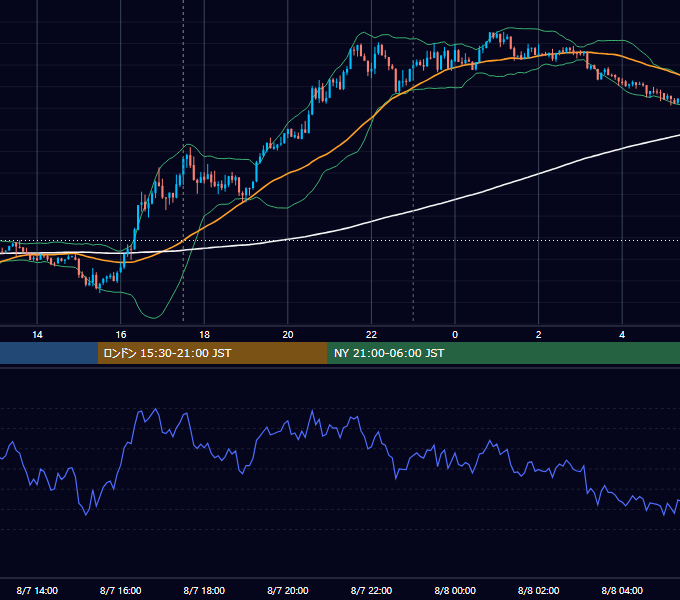
Task: Click the 14 hour label on price chart
Action: pos(37,335)
